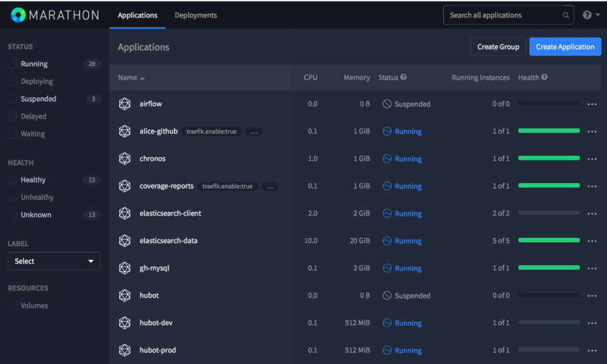The height and width of the screenshot is (364, 607).
Task: Open the hubot-prod application
Action: (x=157, y=350)
